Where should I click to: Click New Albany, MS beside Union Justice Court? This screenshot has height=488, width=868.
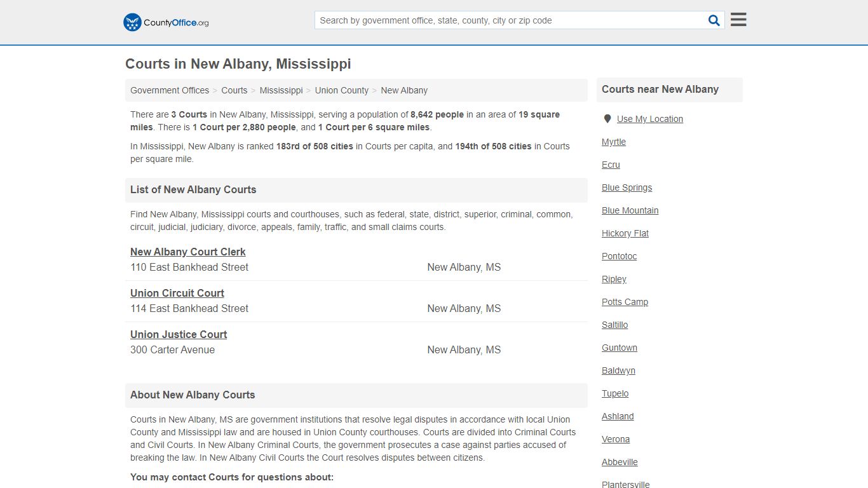pyautogui.click(x=464, y=349)
